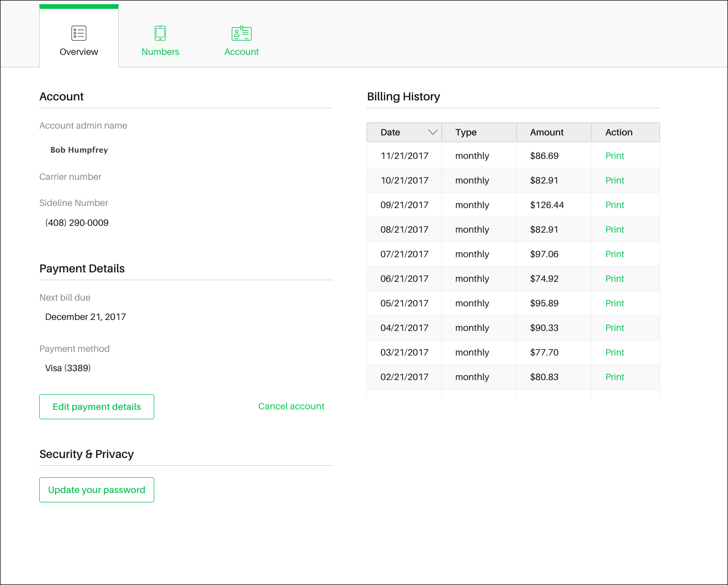Image resolution: width=728 pixels, height=585 pixels.
Task: Click the Next bill due label
Action: (65, 297)
